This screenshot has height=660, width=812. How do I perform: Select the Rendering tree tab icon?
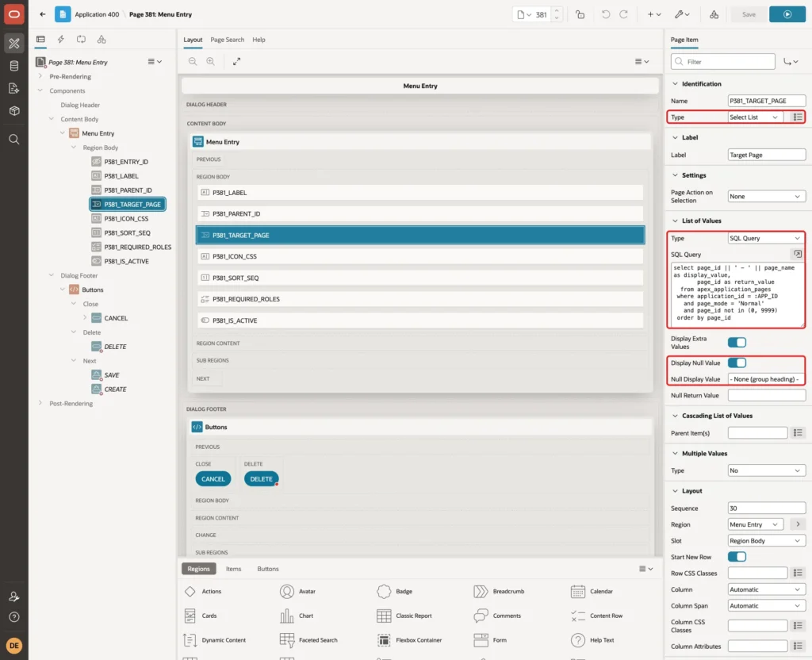[40, 40]
